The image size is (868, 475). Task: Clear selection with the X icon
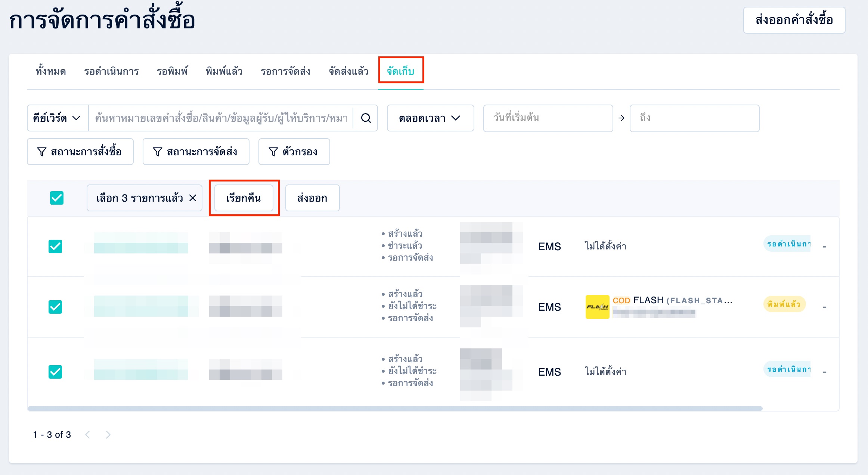click(193, 198)
